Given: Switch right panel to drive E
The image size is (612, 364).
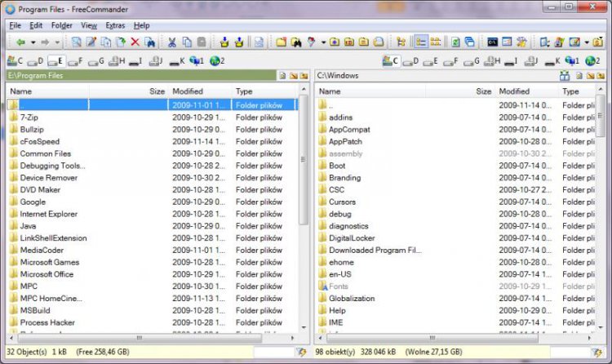Looking at the screenshot, I should click(431, 61).
